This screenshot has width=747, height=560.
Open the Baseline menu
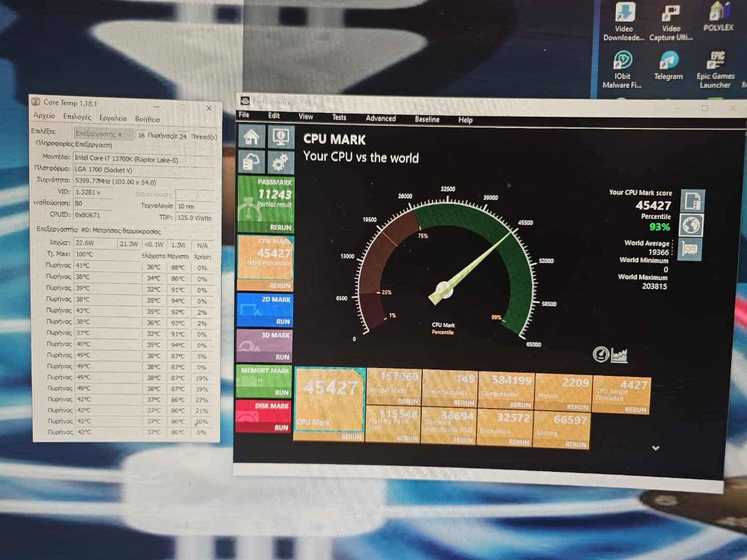[427, 119]
